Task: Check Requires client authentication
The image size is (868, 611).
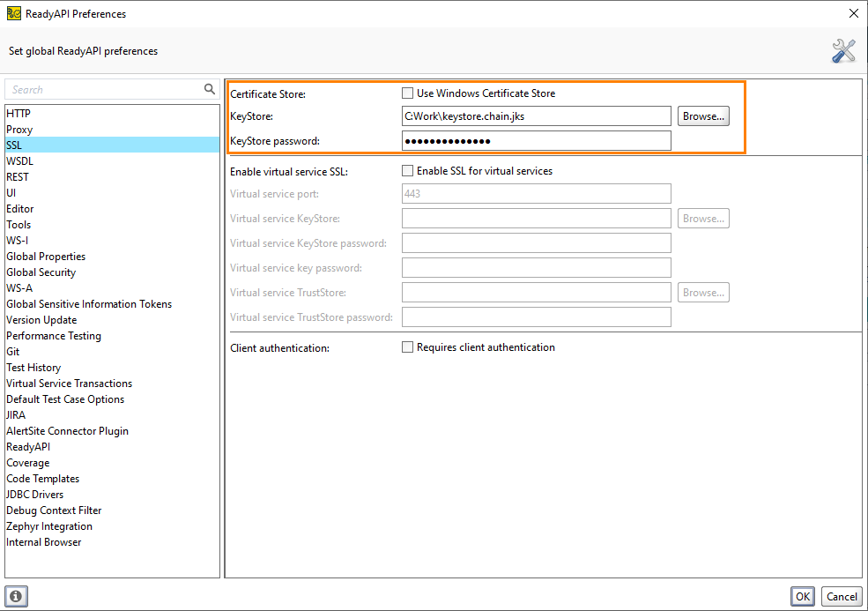Action: click(407, 346)
